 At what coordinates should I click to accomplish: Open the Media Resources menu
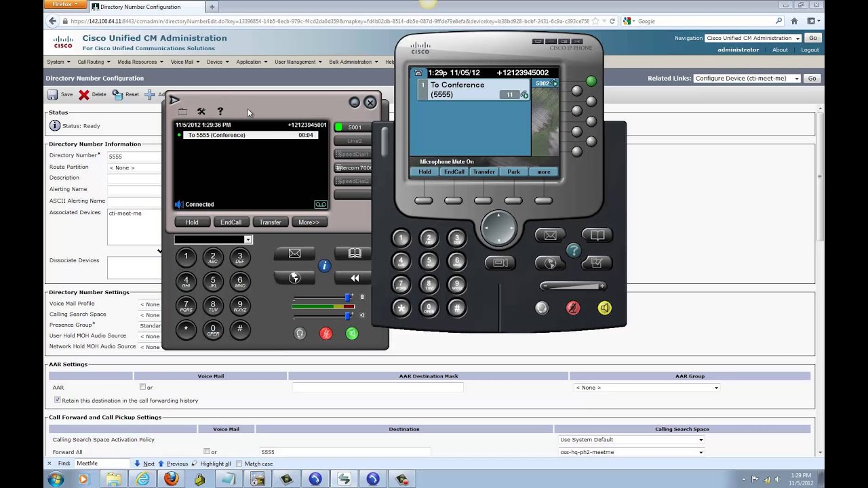140,62
